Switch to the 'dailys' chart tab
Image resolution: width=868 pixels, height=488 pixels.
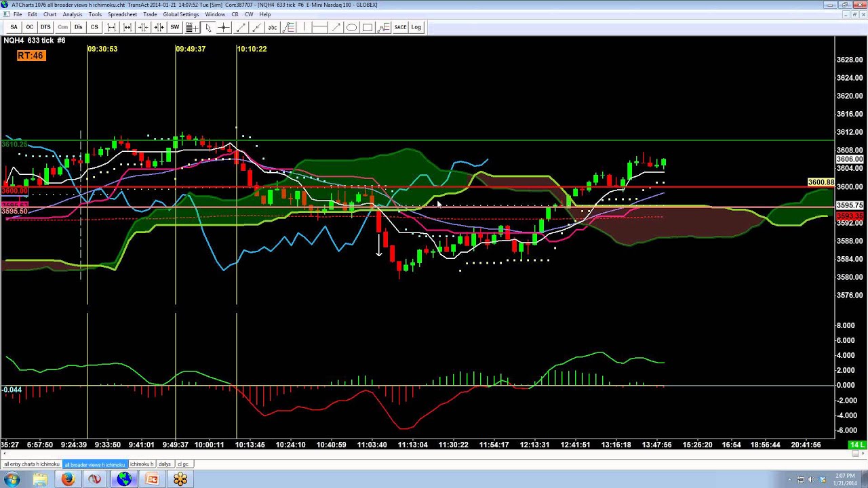click(165, 464)
